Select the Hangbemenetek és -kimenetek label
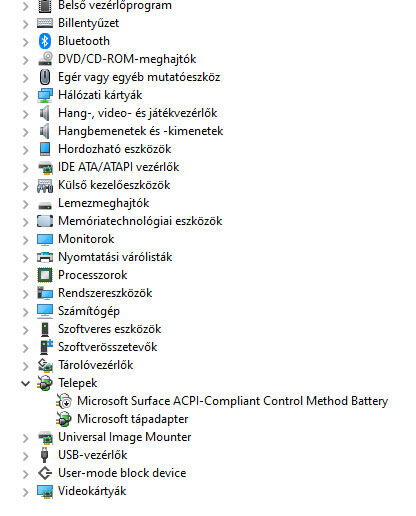416x516 pixels. pyautogui.click(x=140, y=131)
